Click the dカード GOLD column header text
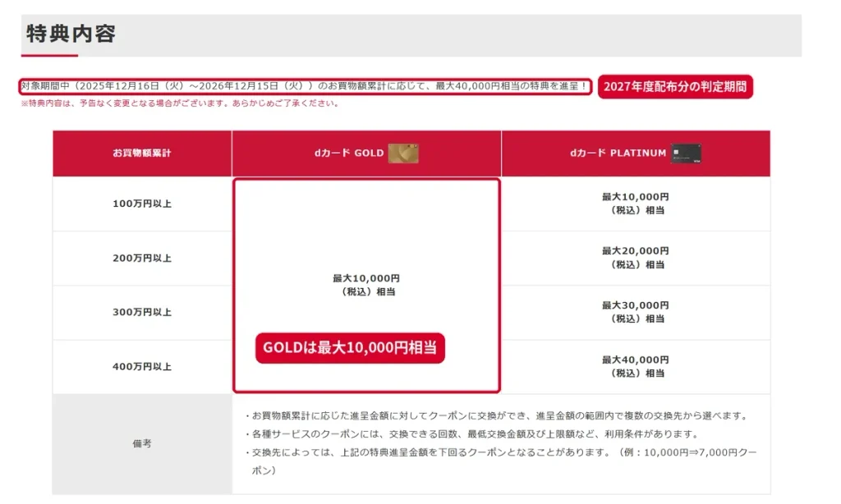Viewport: 841px width, 504px height. point(349,153)
